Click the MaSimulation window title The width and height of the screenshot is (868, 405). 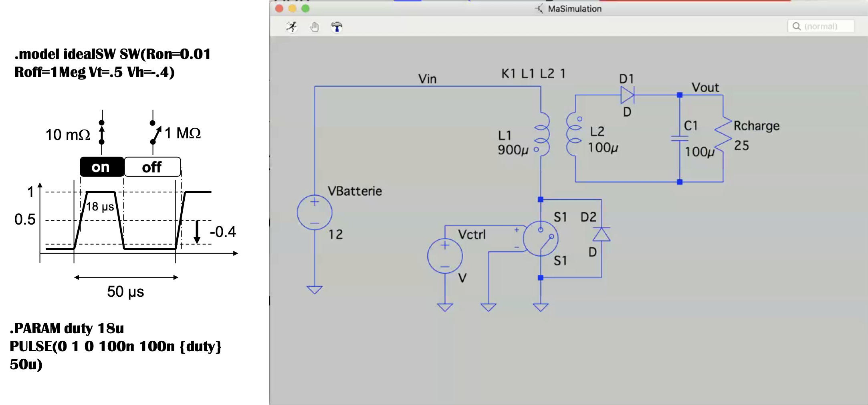[x=575, y=8]
